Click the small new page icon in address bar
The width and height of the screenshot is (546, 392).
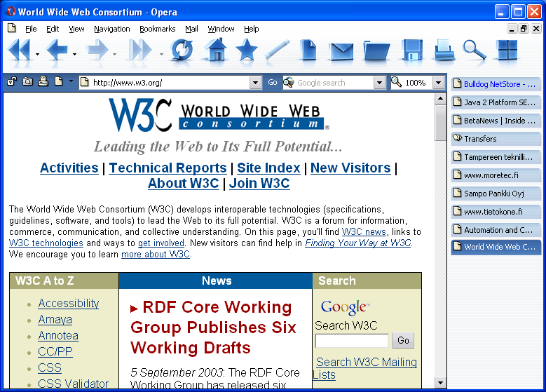[x=58, y=81]
